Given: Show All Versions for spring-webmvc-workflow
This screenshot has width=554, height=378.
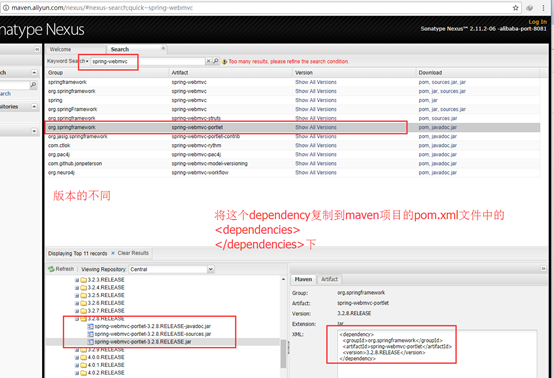Looking at the screenshot, I should (x=316, y=173).
